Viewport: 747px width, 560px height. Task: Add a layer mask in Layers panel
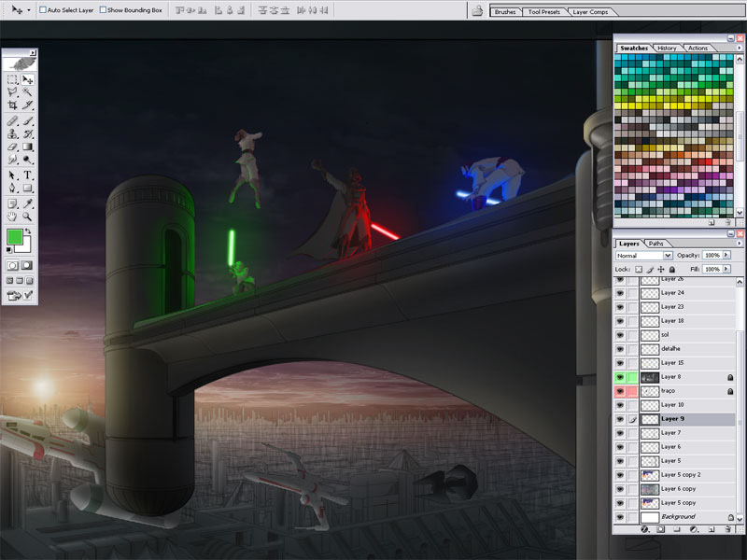(x=661, y=529)
